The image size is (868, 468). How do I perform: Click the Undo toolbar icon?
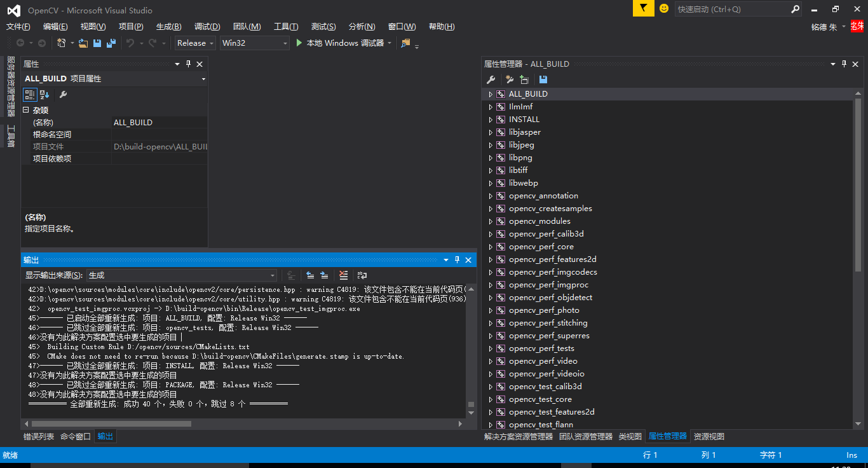pos(130,43)
